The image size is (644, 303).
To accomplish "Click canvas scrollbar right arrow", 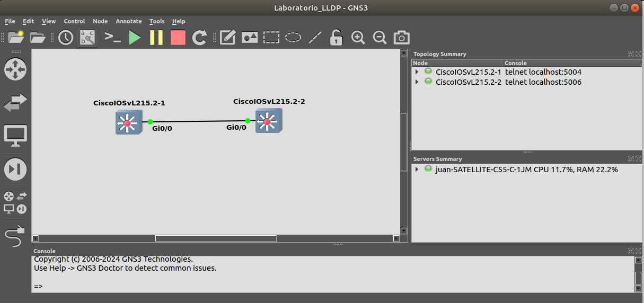I will pyautogui.click(x=396, y=238).
